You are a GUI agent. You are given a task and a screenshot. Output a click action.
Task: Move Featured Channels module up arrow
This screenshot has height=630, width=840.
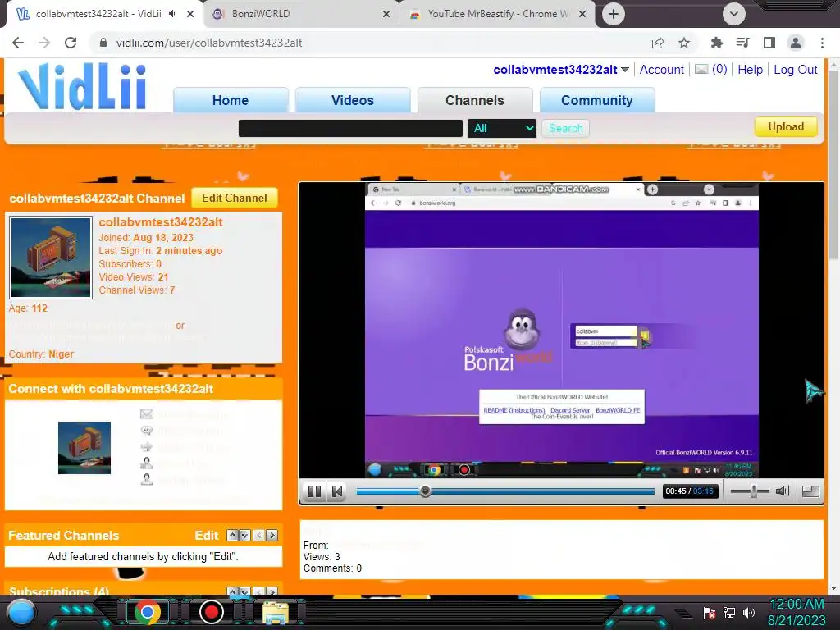pyautogui.click(x=232, y=535)
